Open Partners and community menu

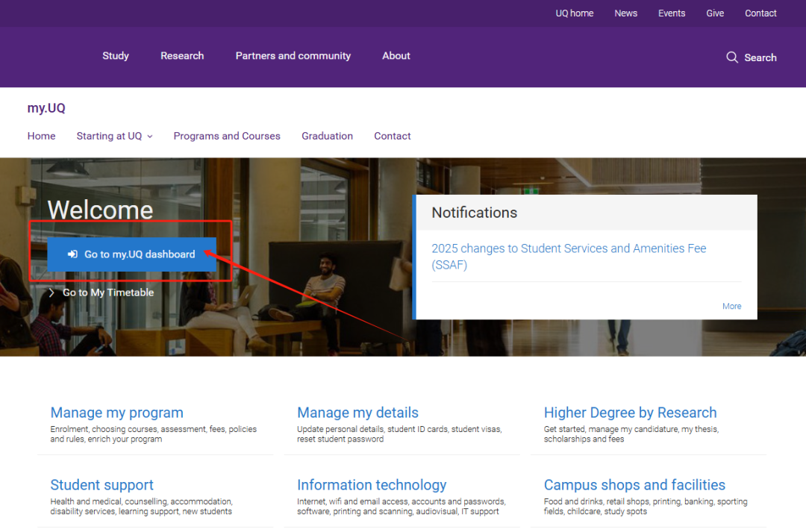293,55
